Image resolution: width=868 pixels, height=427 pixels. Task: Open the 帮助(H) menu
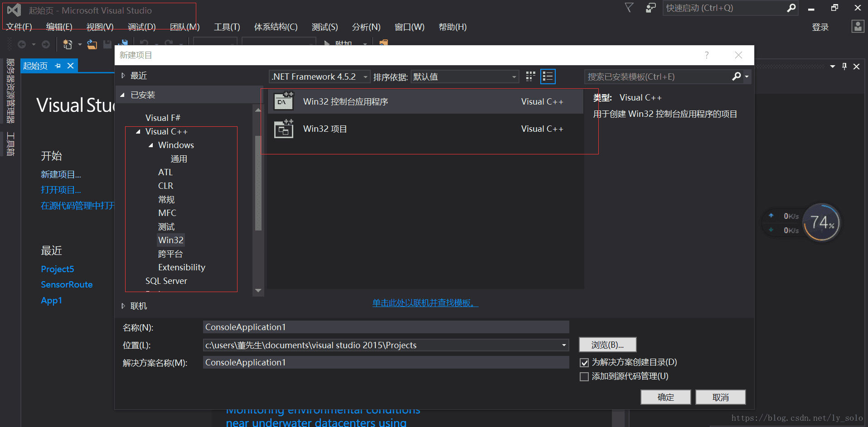[452, 27]
